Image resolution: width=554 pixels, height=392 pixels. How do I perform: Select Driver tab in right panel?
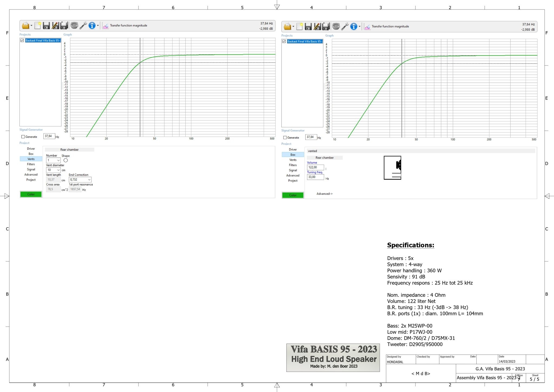(293, 149)
